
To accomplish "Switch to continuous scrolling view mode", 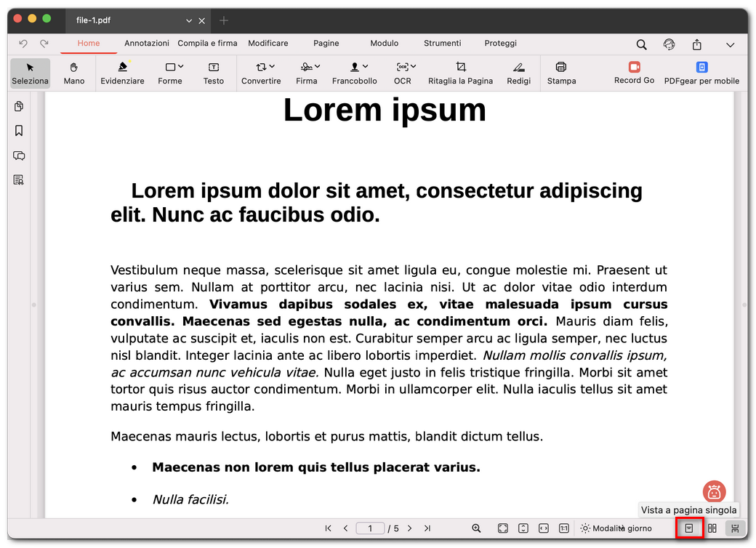I will tap(735, 528).
